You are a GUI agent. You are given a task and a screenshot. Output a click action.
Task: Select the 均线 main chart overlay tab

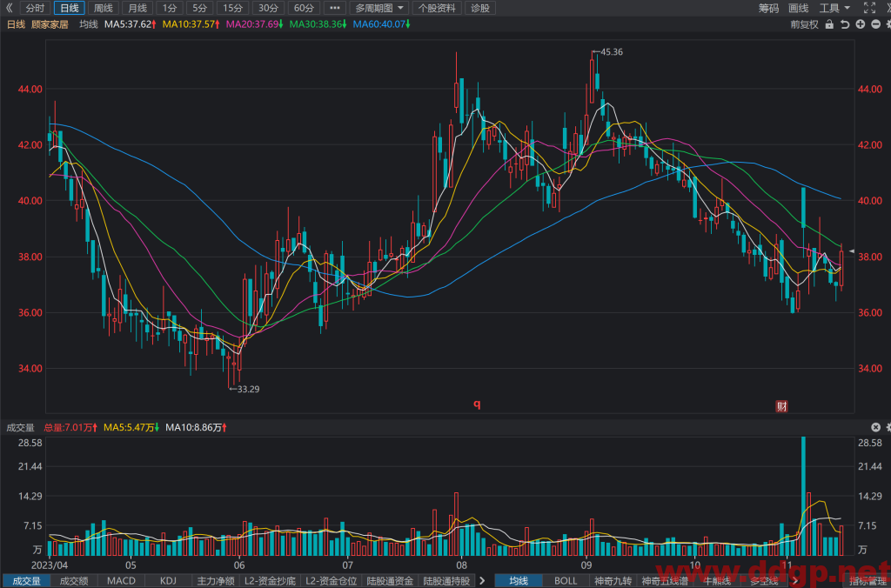point(519,581)
